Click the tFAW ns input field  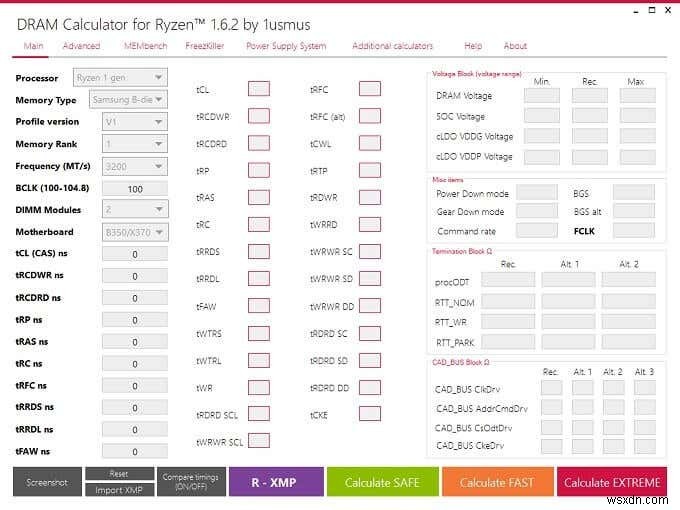[135, 451]
